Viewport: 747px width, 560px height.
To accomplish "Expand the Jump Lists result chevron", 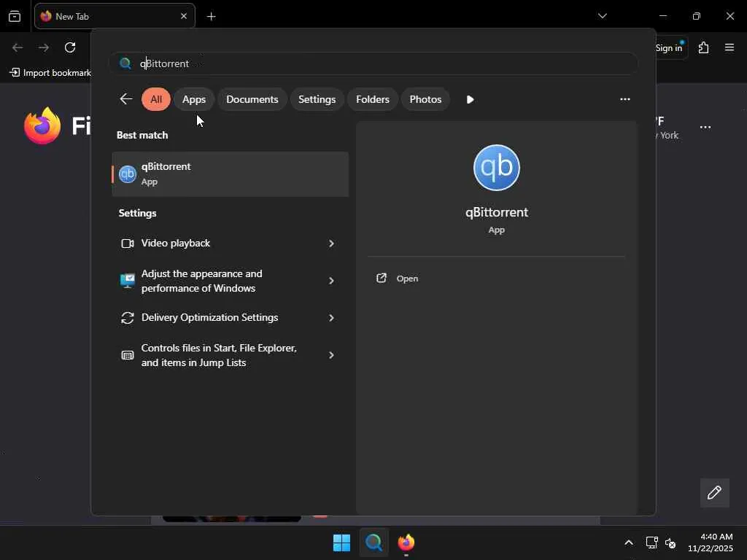I will point(332,355).
